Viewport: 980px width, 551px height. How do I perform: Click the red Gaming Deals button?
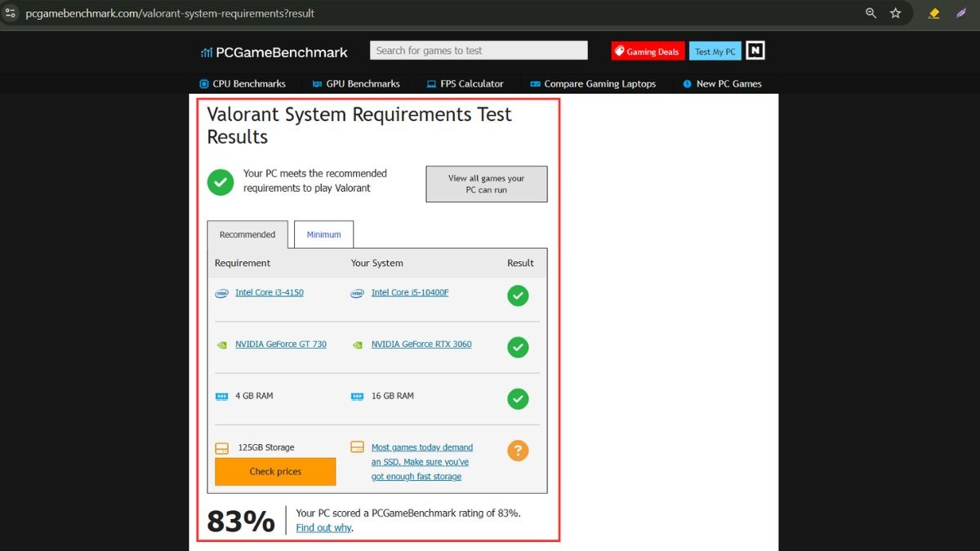648,51
